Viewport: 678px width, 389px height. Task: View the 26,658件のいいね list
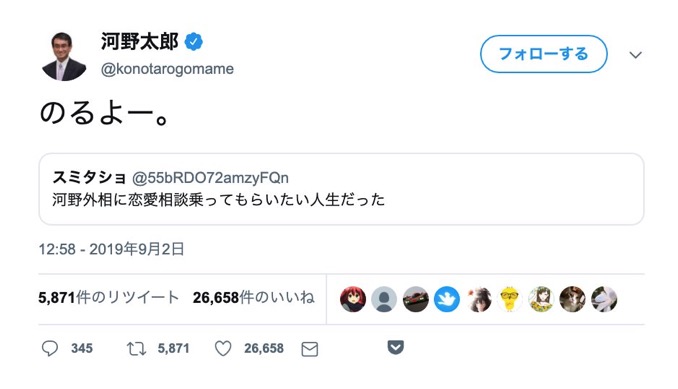tap(254, 298)
